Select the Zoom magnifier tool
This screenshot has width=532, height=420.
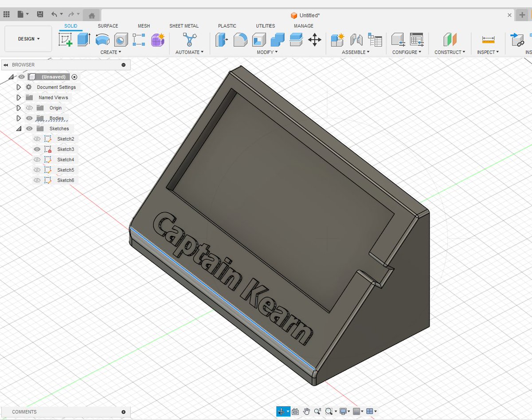[x=317, y=412]
